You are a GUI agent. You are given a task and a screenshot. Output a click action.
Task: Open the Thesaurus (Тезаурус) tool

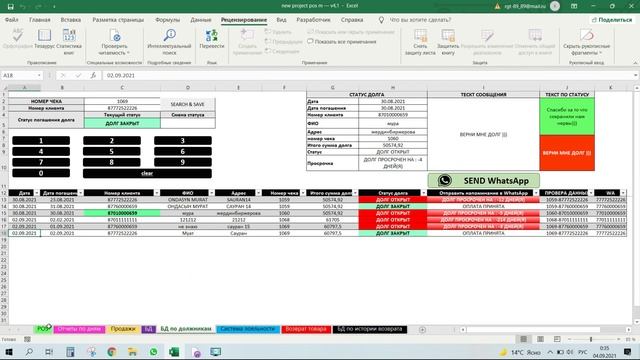44,39
